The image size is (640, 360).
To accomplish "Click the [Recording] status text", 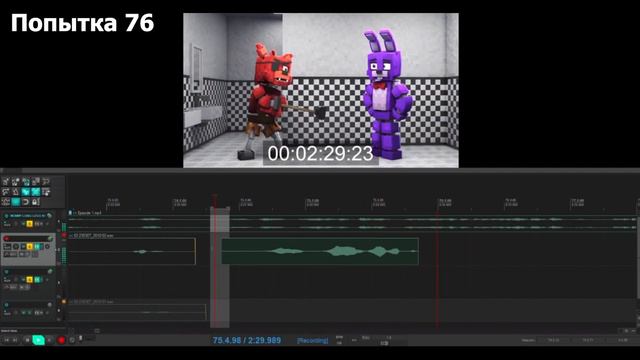I will coord(312,340).
